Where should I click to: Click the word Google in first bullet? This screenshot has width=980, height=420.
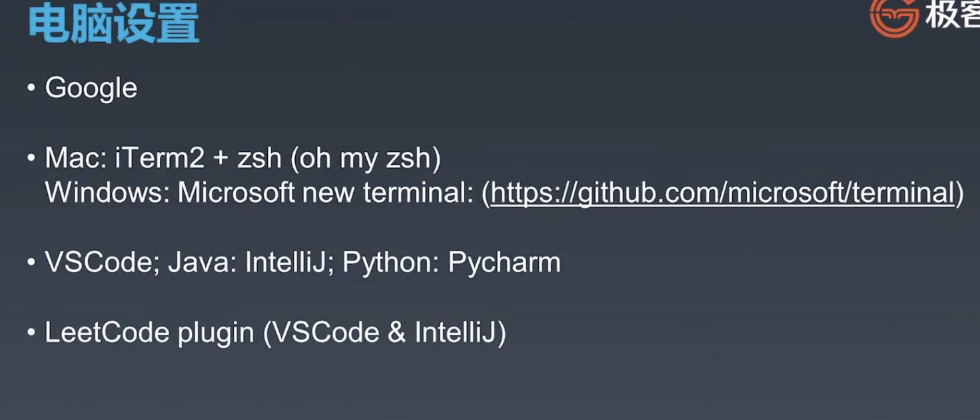pyautogui.click(x=91, y=89)
